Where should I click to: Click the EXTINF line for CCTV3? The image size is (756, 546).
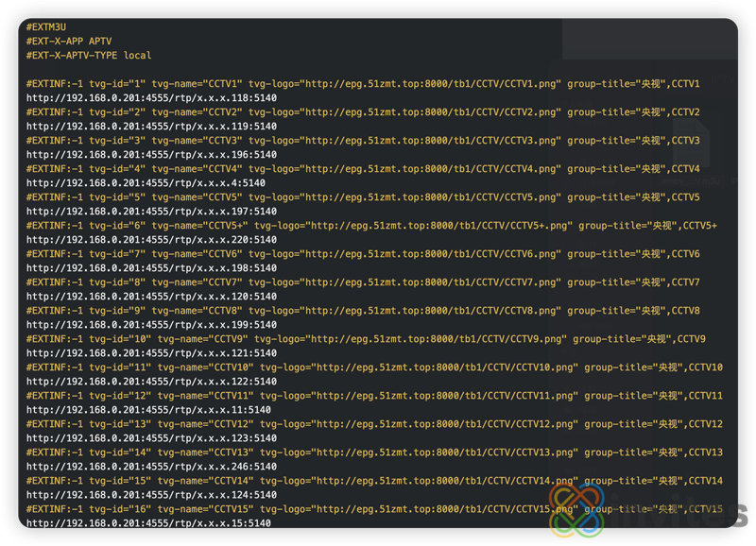pos(363,141)
